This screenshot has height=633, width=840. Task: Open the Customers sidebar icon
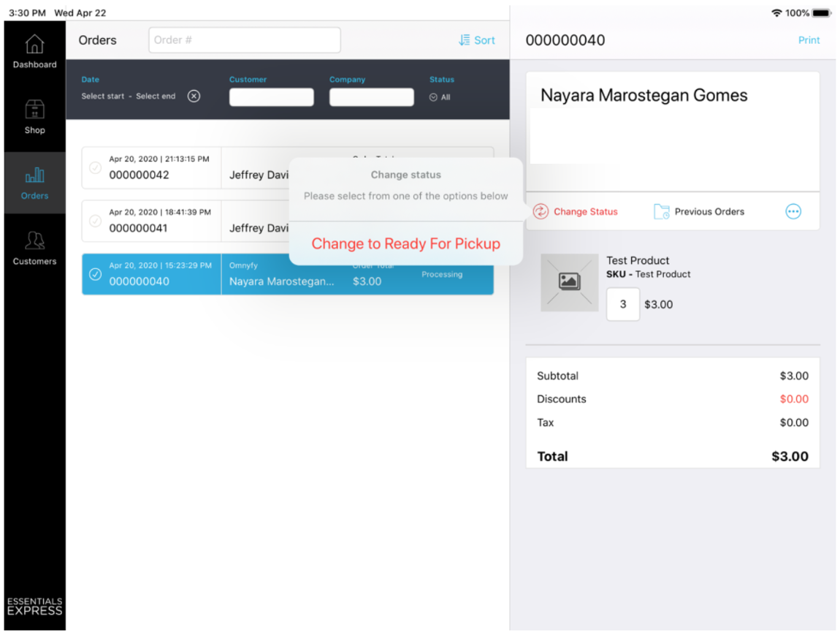click(x=34, y=240)
